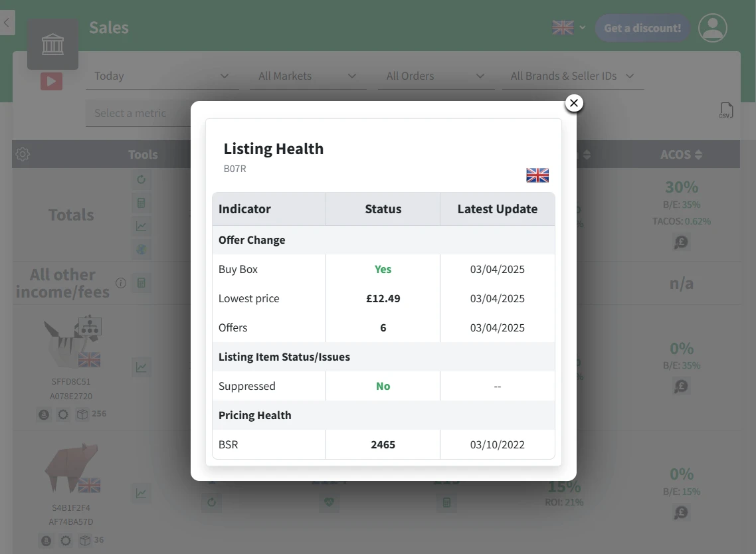Click the lowest price value £12.49
The width and height of the screenshot is (756, 554).
[x=383, y=298]
